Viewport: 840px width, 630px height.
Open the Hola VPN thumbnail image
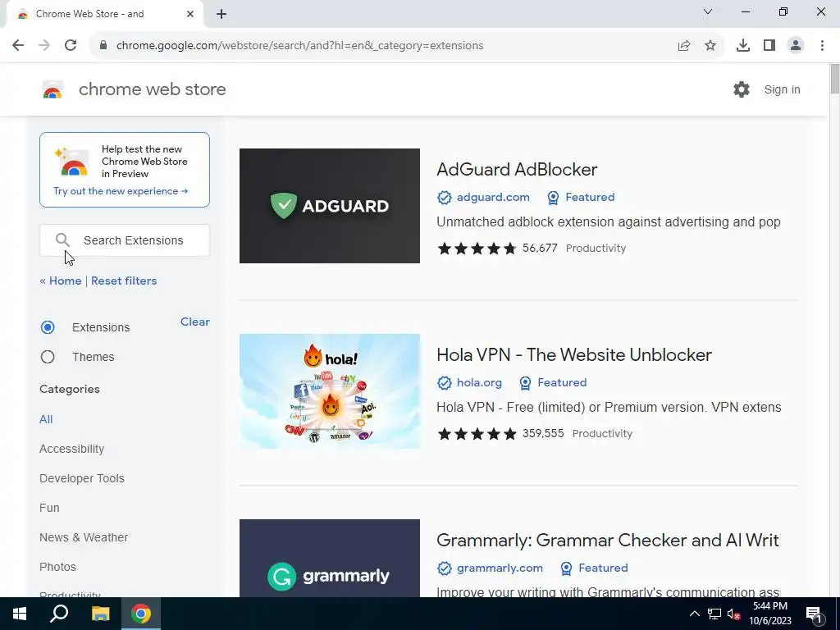tap(330, 391)
